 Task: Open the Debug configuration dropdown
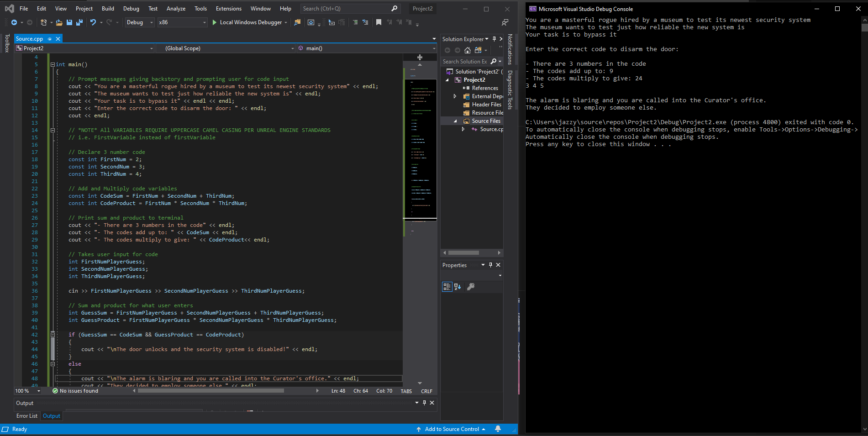(140, 22)
